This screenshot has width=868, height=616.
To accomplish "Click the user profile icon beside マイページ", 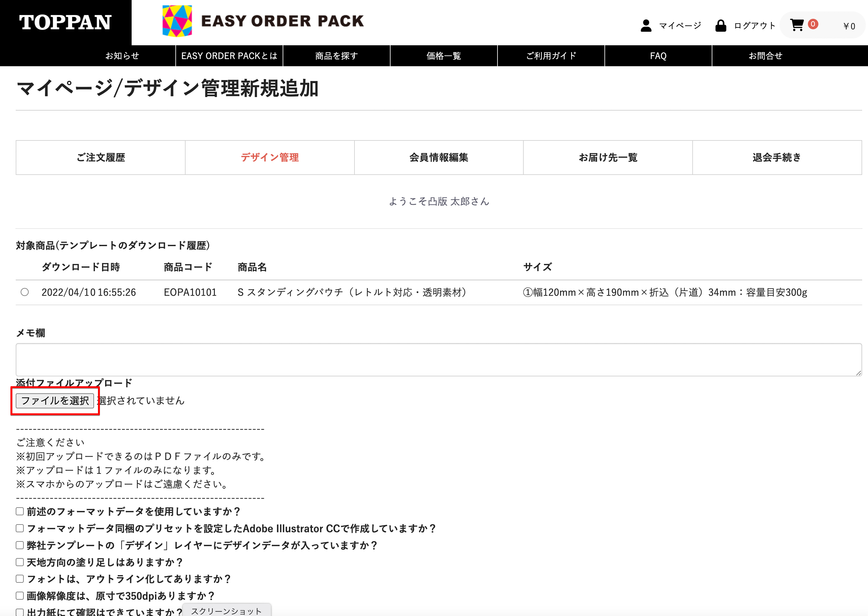I will (x=646, y=26).
